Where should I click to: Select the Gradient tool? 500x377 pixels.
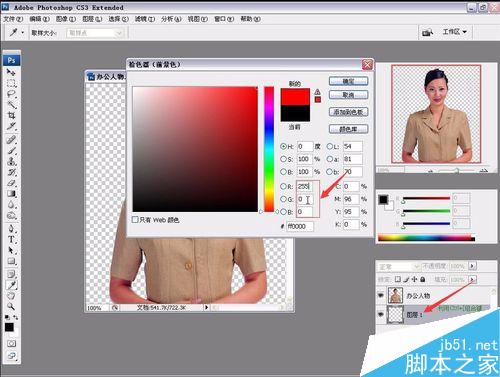pyautogui.click(x=11, y=194)
